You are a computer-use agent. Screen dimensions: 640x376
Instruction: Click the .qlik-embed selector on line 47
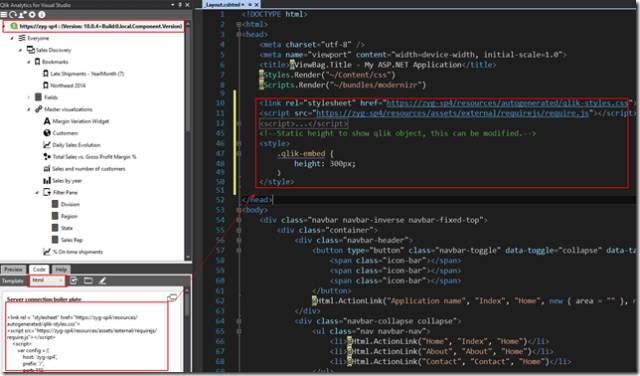[301, 154]
